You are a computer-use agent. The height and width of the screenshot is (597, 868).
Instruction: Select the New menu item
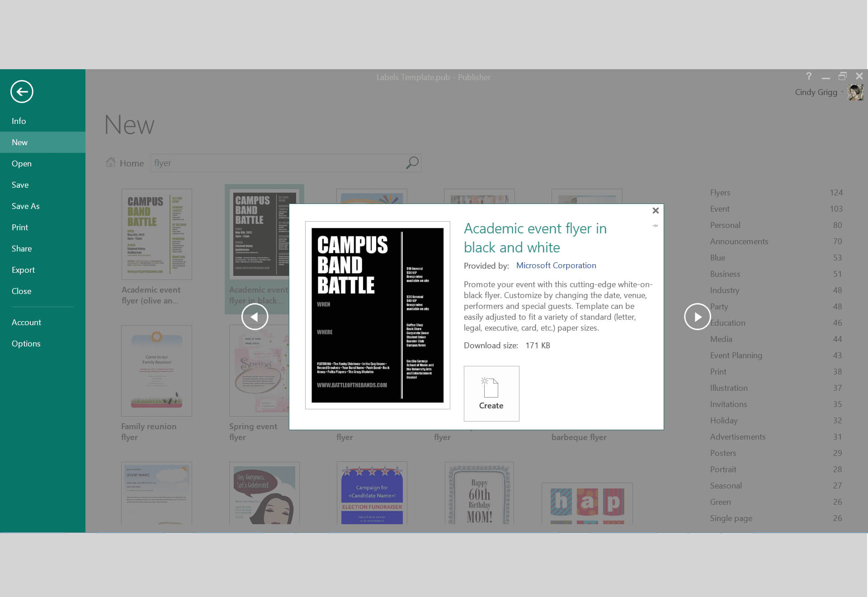pos(43,142)
